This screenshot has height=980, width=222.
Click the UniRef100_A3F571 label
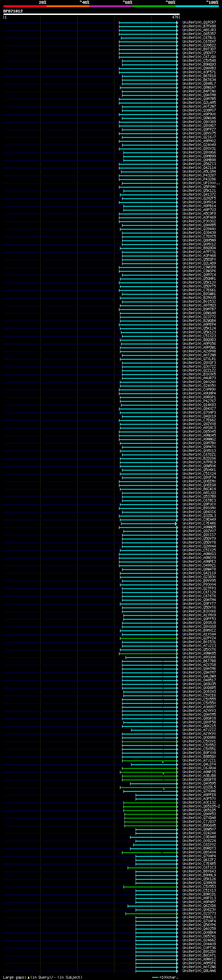click(x=199, y=72)
